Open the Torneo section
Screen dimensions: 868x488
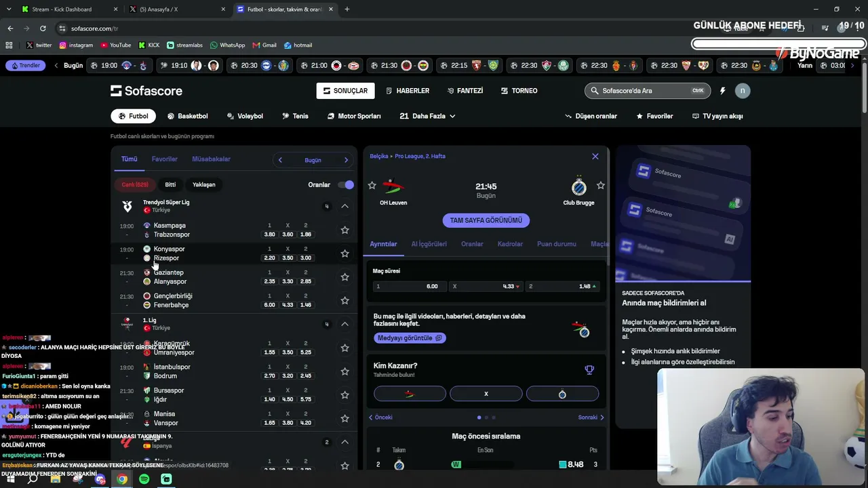coord(519,91)
